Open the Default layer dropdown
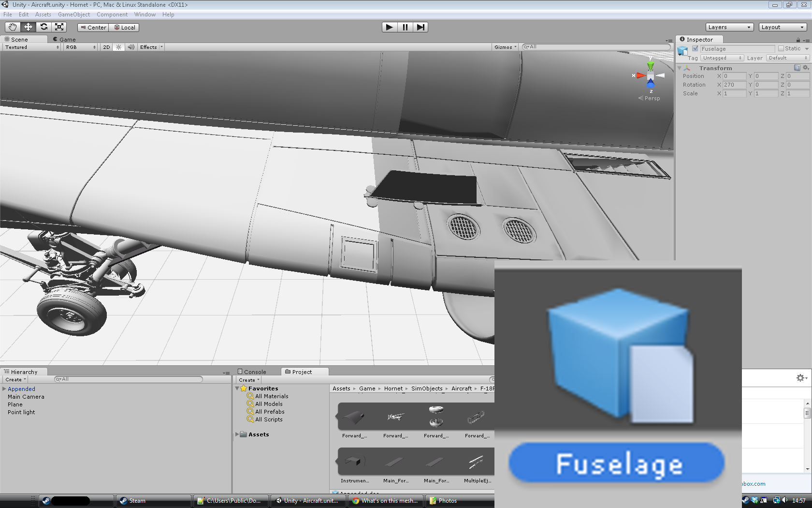This screenshot has width=812, height=508. pos(788,58)
